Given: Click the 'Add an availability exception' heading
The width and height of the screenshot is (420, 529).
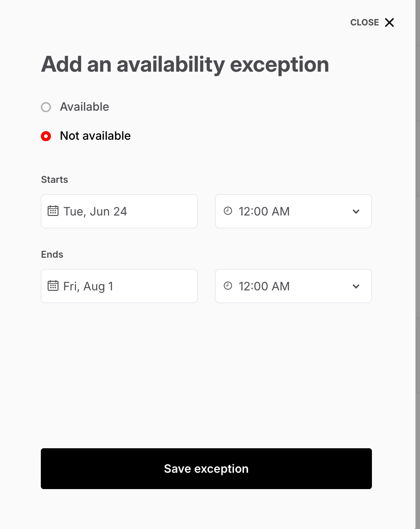Looking at the screenshot, I should (185, 64).
